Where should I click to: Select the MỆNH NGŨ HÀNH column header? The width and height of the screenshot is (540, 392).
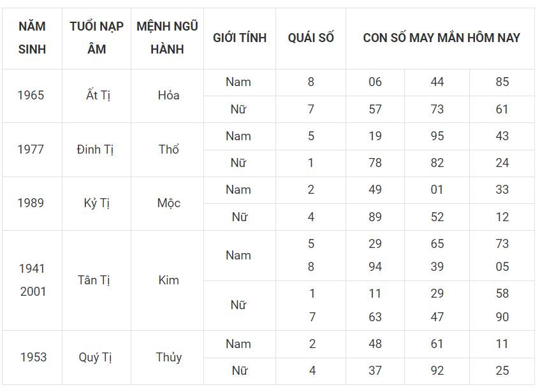pyautogui.click(x=168, y=38)
